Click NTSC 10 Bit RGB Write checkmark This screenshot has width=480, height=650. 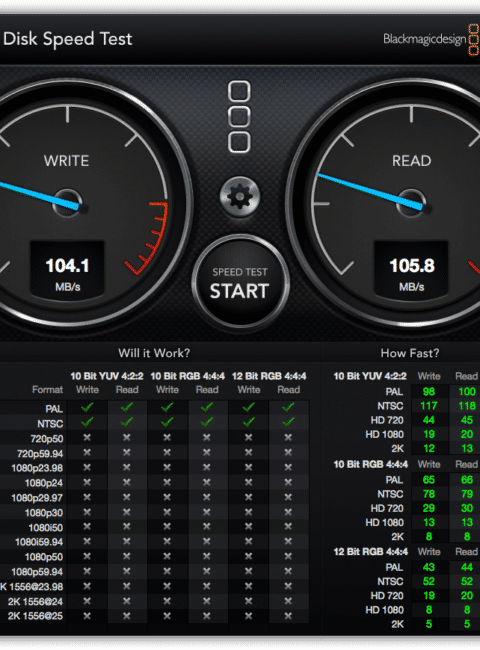point(167,422)
